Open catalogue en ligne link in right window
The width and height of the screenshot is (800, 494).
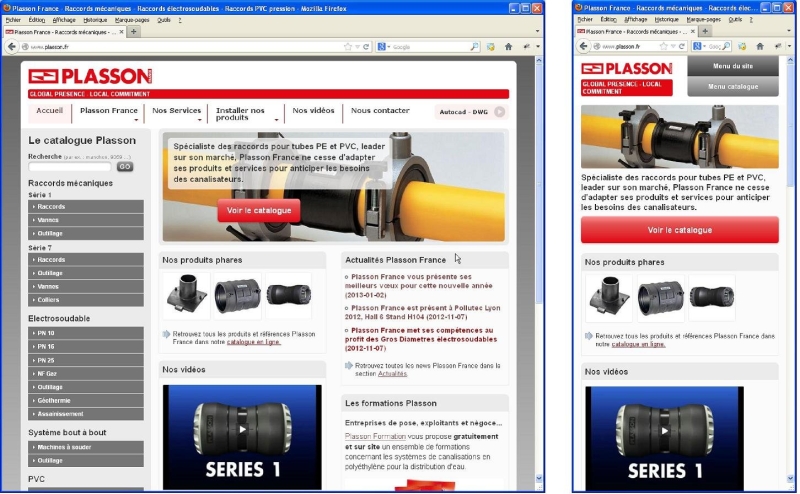(638, 344)
